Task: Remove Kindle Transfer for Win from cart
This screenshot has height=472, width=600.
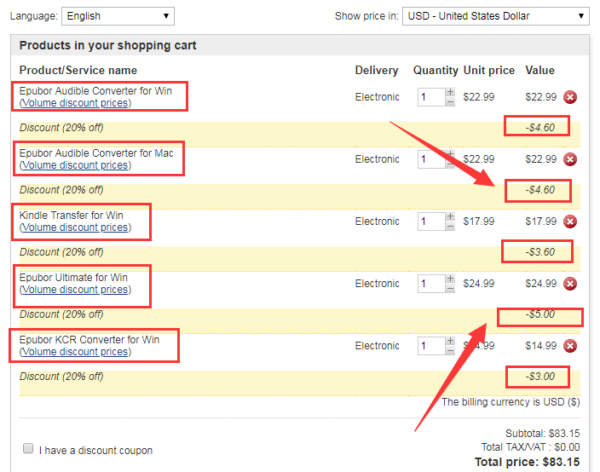Action: pos(570,221)
